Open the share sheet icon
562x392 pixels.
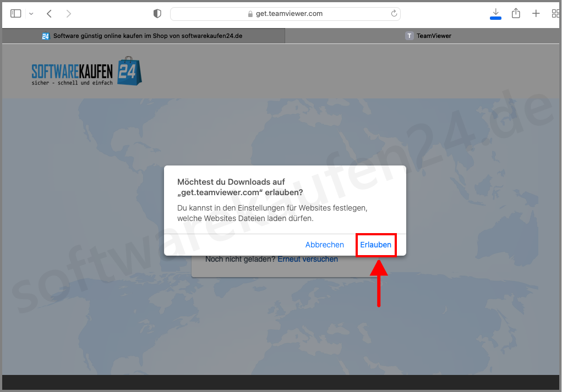(x=516, y=13)
